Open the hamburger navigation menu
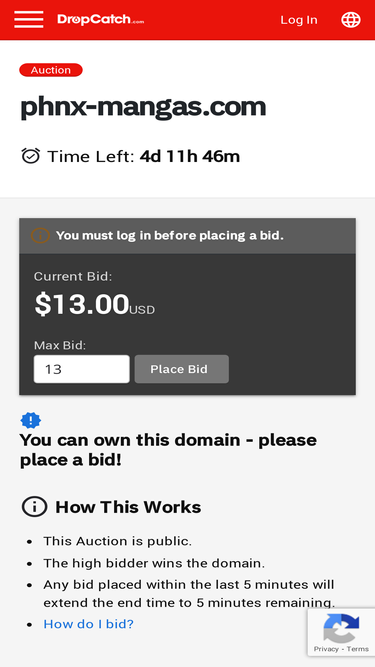Viewport: 375px width, 667px height. (28, 20)
